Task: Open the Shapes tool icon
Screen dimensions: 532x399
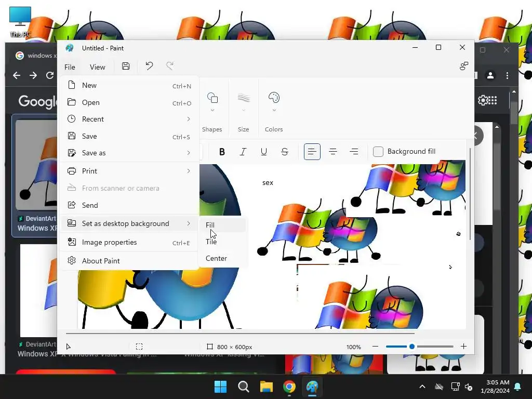Action: (x=212, y=98)
